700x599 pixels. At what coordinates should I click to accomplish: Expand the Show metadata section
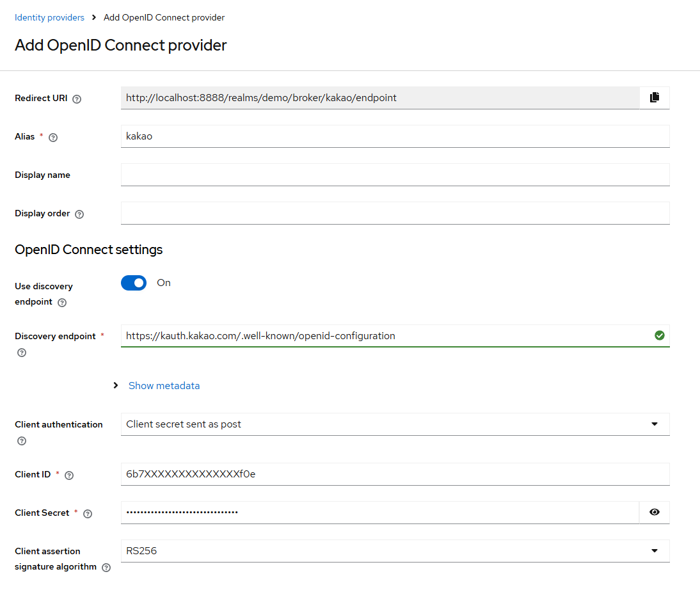pos(116,386)
